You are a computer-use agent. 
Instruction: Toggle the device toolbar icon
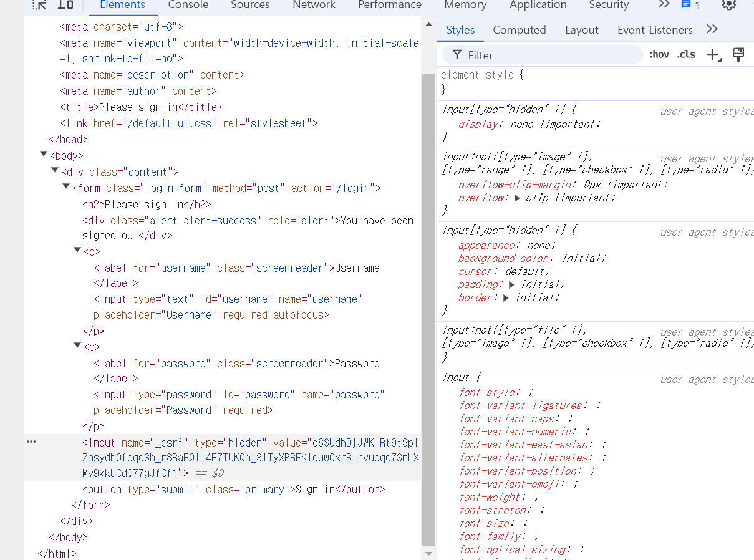pyautogui.click(x=65, y=5)
